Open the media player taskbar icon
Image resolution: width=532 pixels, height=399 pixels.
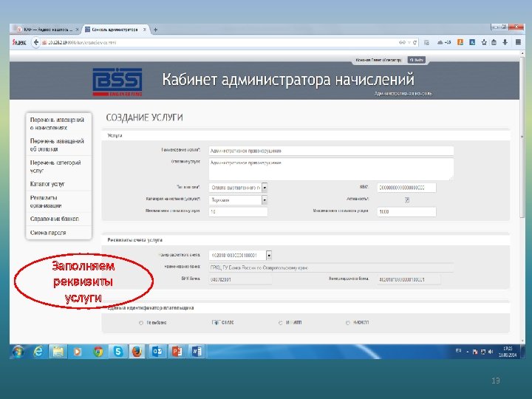78,352
